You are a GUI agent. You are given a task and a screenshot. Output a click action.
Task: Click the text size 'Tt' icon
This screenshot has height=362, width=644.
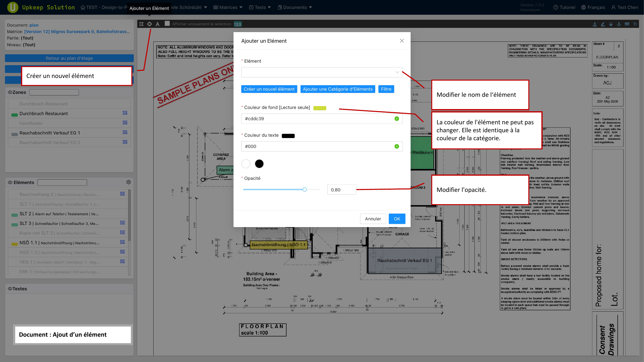click(x=635, y=24)
